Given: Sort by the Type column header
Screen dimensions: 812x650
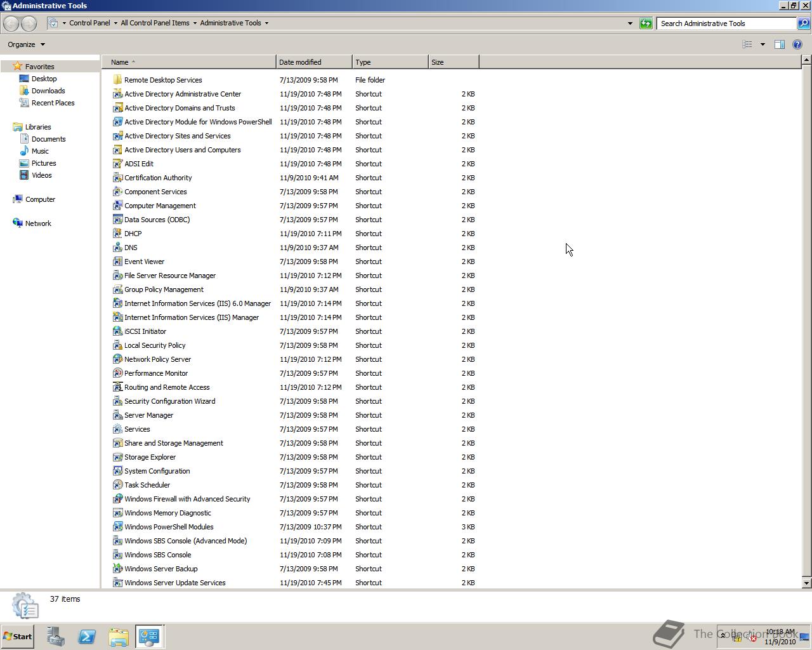Looking at the screenshot, I should tap(390, 62).
